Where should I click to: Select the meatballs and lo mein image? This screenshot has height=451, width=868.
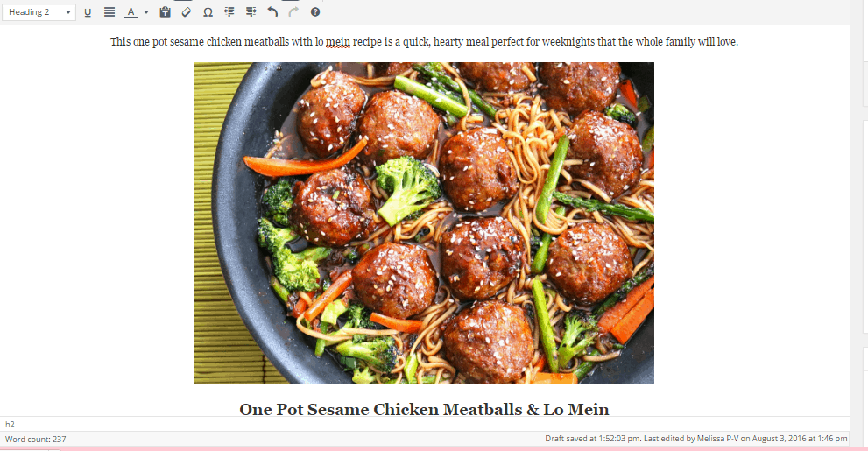[424, 223]
